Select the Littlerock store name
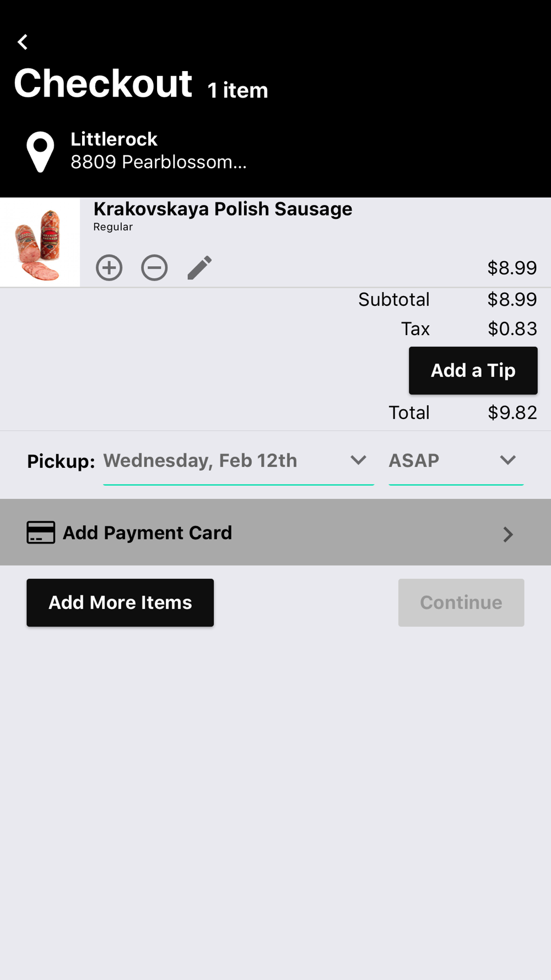 tap(114, 139)
